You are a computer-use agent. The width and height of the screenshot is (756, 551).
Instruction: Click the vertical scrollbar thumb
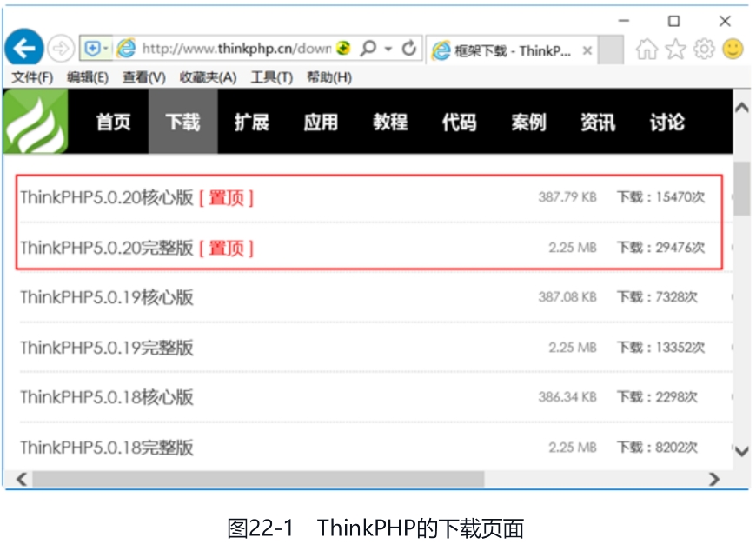(742, 189)
